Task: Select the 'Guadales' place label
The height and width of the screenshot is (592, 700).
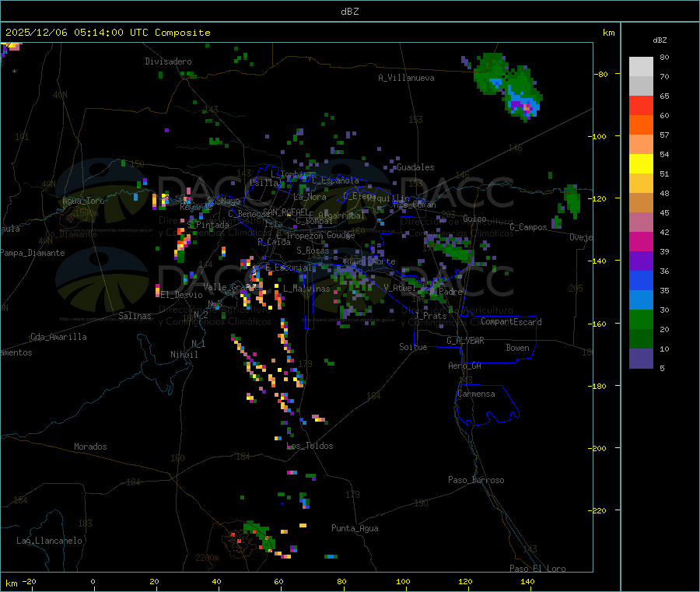Action: click(415, 167)
